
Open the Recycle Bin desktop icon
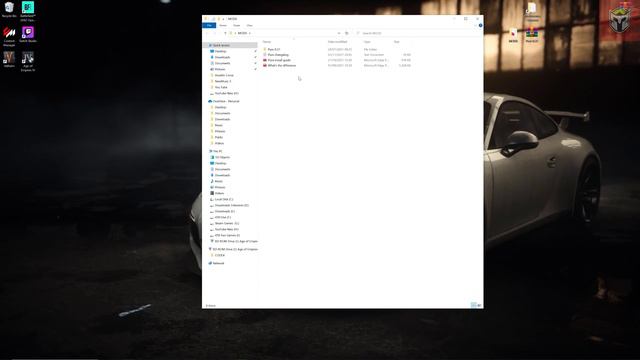tap(9, 9)
